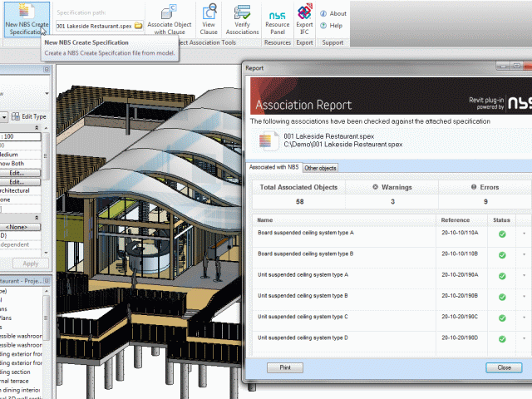This screenshot has width=532, height=399.
Task: Open dropdown left of Edit Type
Action: (x=4, y=117)
